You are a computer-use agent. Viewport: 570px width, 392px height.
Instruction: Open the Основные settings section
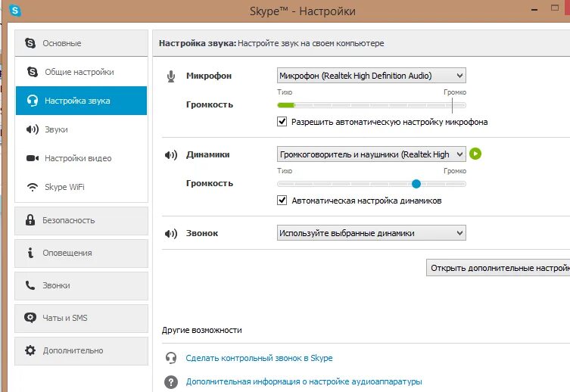[x=82, y=43]
